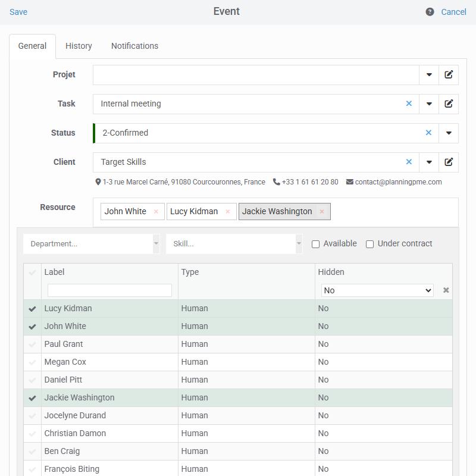Remove Jackie Washington resource tag
476x476 pixels.
[322, 212]
